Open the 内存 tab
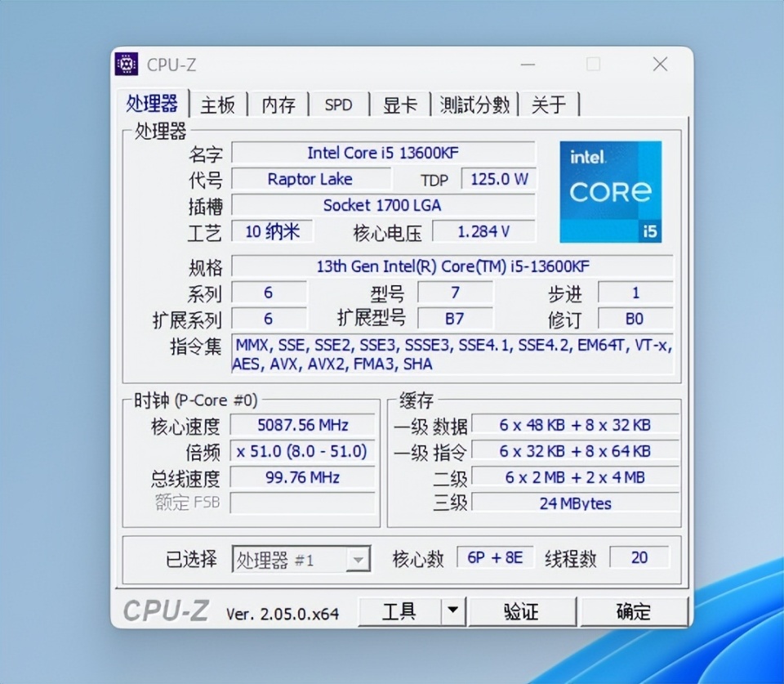 [x=278, y=105]
